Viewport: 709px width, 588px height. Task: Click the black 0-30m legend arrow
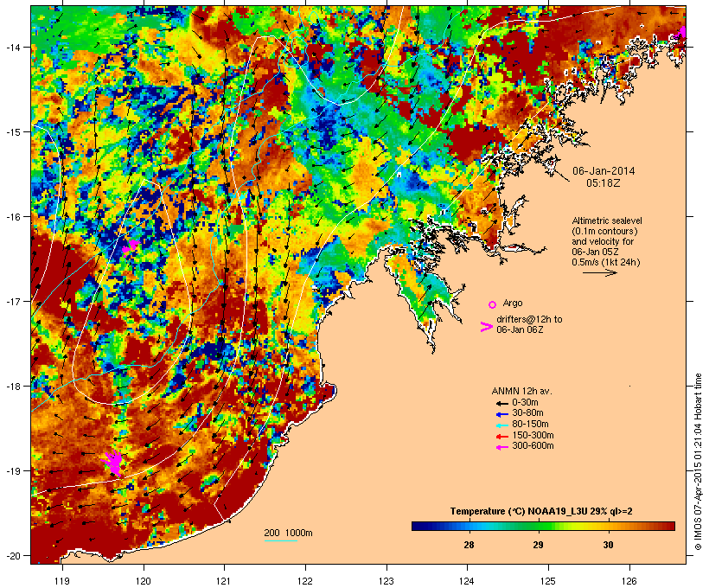(501, 404)
